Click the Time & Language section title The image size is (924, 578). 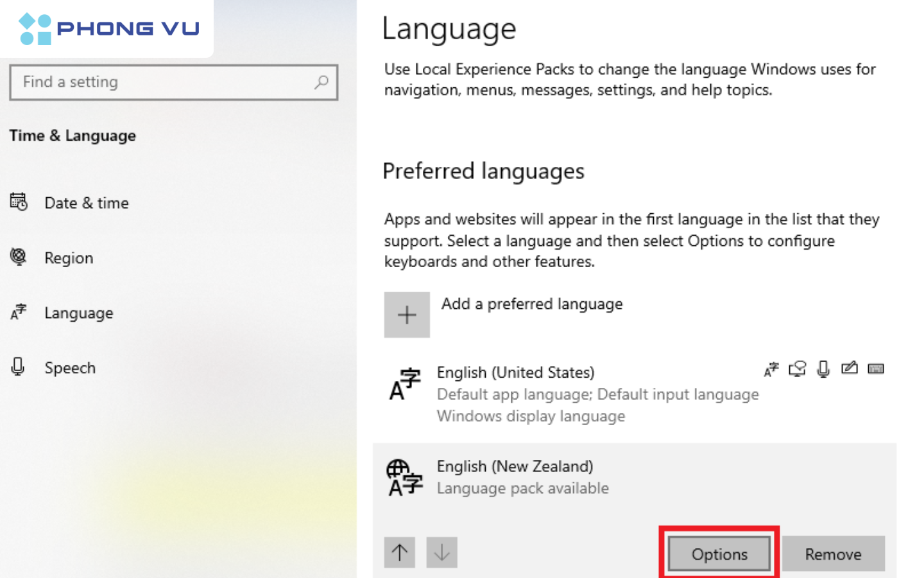point(73,136)
